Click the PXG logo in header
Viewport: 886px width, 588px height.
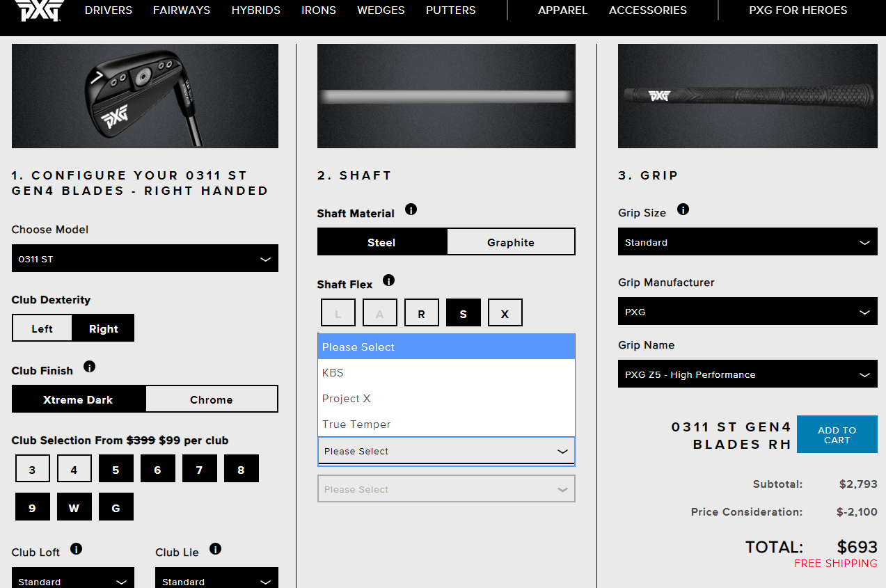click(x=39, y=10)
